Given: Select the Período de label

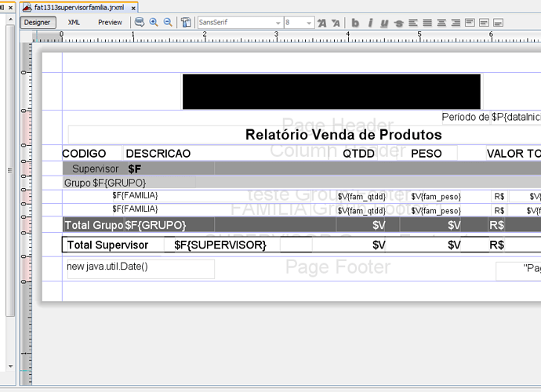Looking at the screenshot, I should pyautogui.click(x=466, y=117).
